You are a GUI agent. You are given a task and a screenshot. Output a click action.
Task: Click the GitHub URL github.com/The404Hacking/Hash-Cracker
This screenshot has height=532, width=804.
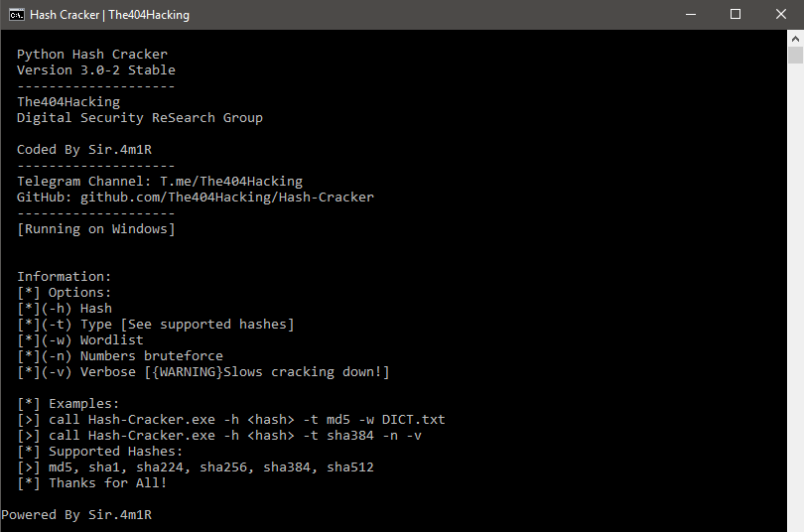coord(227,198)
